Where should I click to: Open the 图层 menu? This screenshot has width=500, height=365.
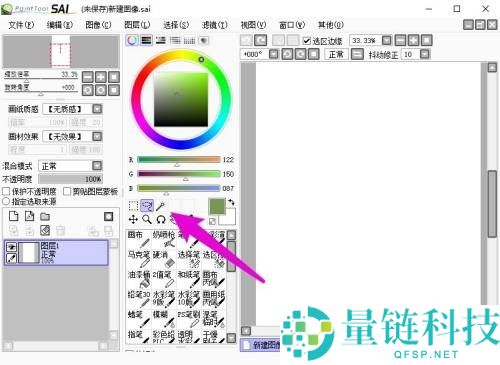click(x=137, y=25)
